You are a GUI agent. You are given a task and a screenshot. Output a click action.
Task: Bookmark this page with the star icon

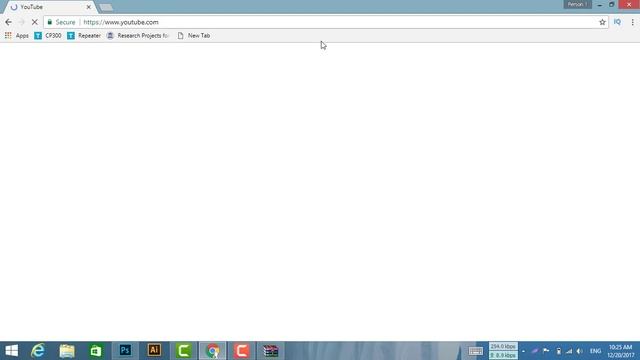pos(602,22)
